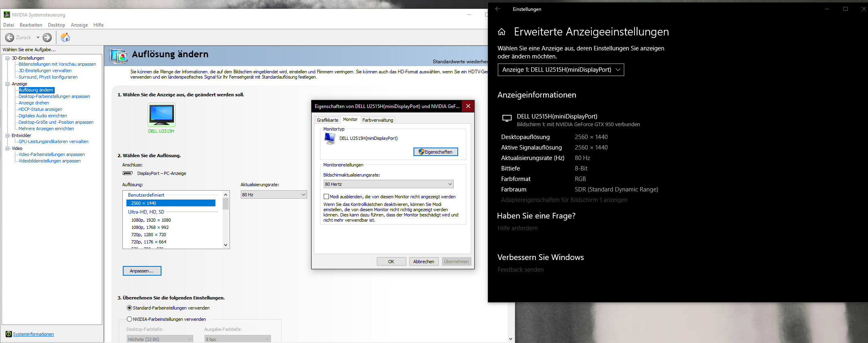Click the forward arrow icon in toolbar

[47, 37]
